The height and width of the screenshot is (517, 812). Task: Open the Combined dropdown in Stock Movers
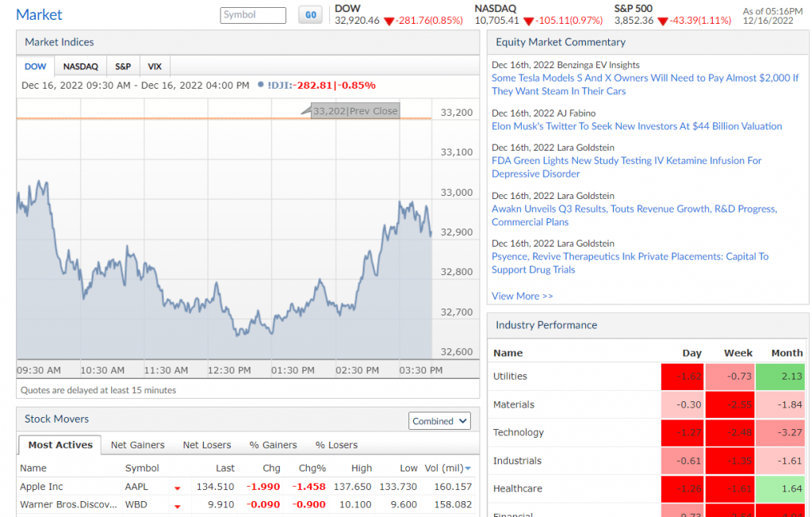(x=440, y=421)
